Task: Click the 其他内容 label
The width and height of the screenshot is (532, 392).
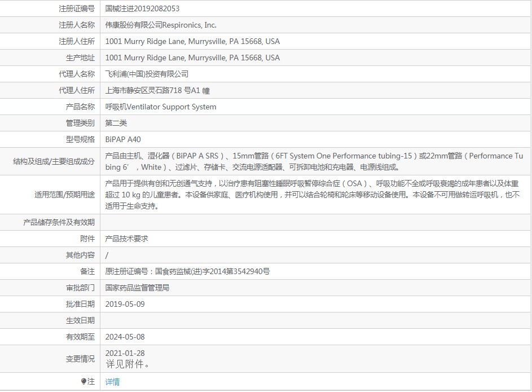Action: 81,255
